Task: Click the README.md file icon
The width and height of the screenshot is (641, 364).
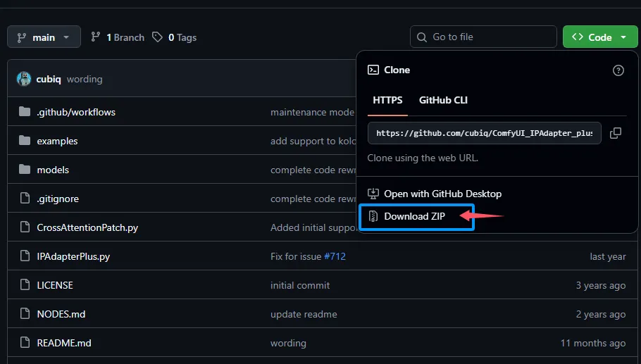Action: point(25,342)
